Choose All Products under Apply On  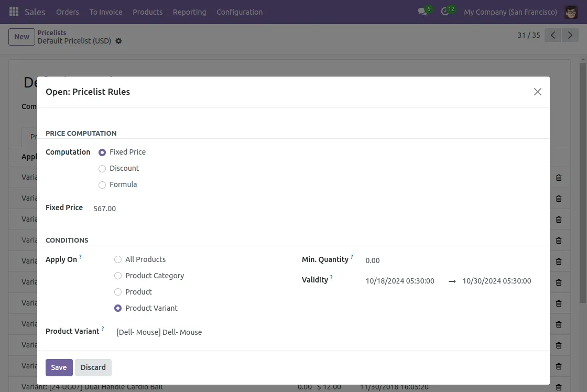(118, 259)
